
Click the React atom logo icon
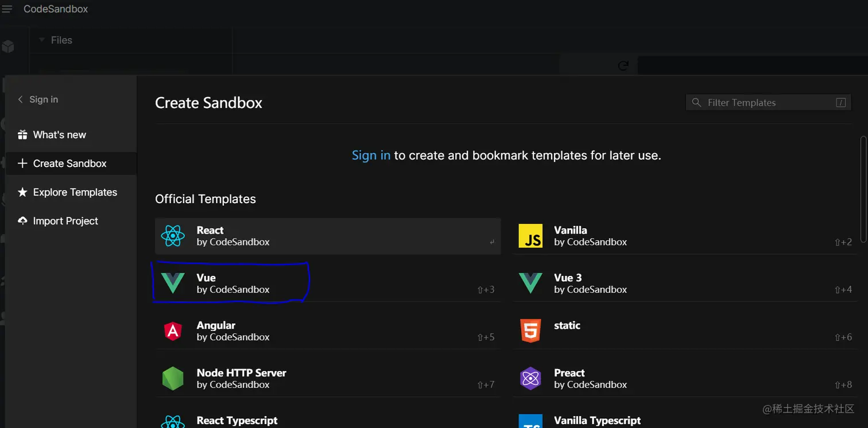(x=173, y=236)
